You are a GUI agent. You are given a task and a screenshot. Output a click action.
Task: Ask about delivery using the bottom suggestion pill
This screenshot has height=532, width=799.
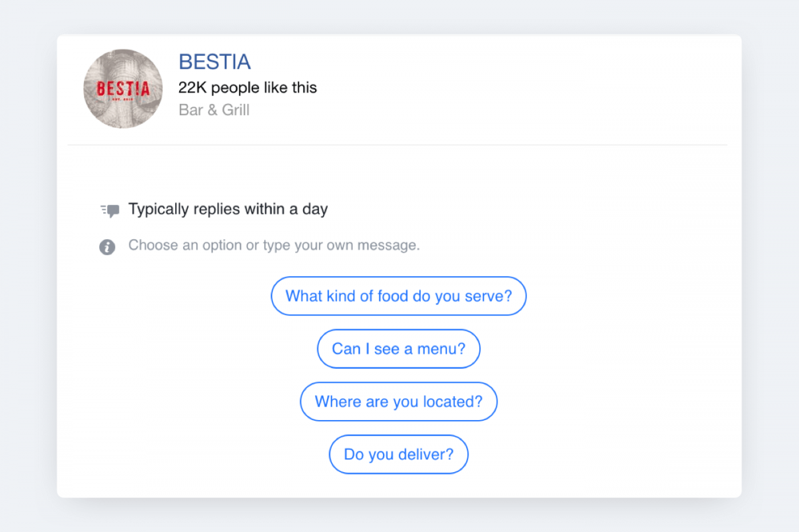tap(399, 455)
